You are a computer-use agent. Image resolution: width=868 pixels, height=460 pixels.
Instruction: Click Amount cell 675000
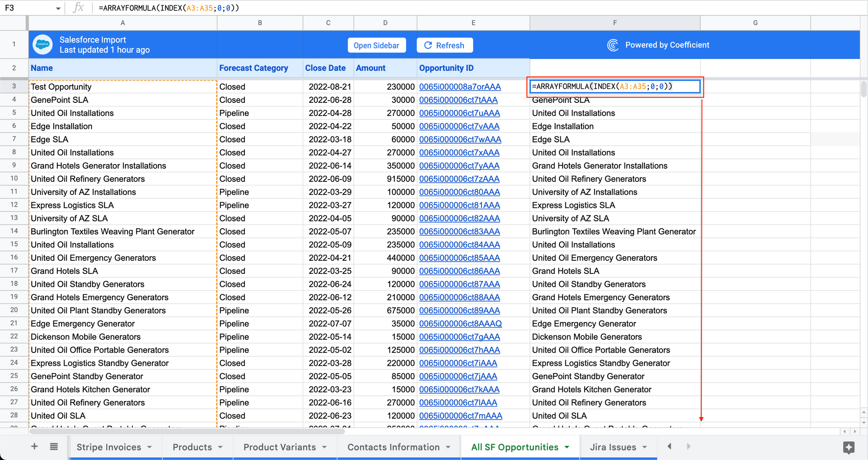385,310
